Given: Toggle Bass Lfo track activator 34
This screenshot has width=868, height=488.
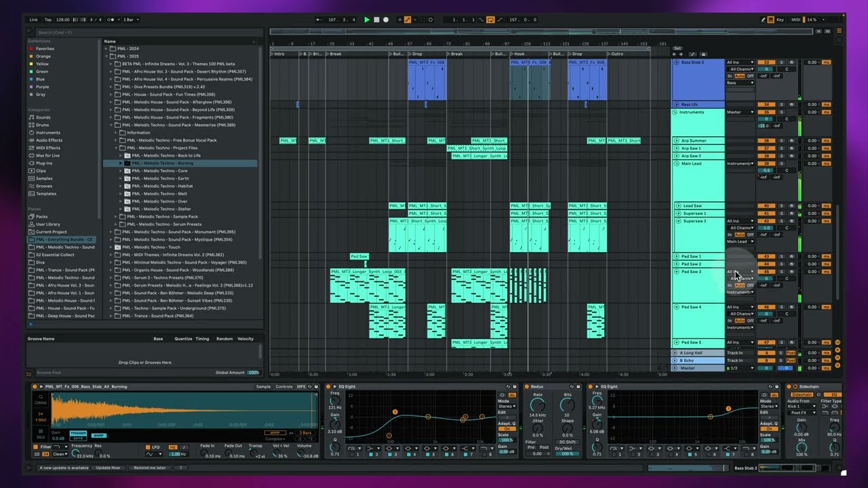Looking at the screenshot, I should [x=766, y=104].
